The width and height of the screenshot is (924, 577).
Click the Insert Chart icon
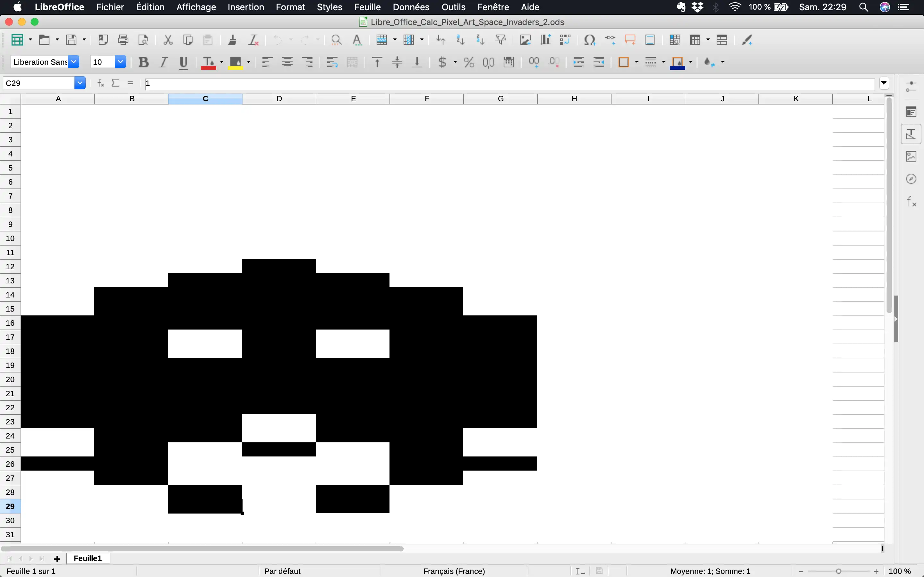[545, 40]
